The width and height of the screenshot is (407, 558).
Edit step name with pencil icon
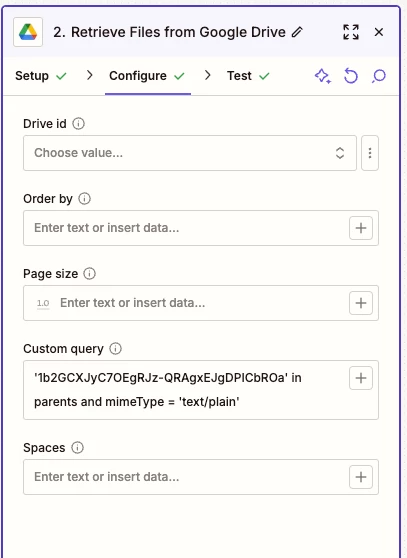(x=297, y=32)
